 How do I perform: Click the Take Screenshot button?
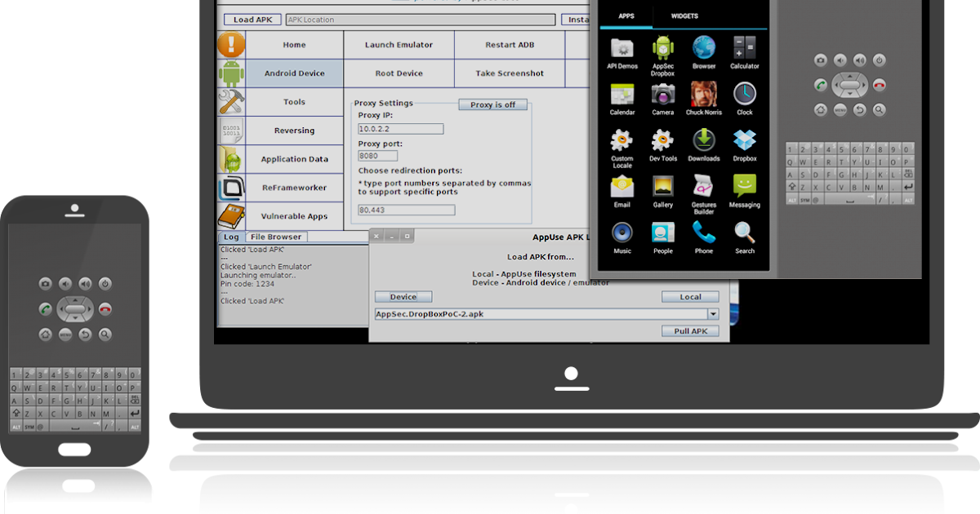click(510, 73)
